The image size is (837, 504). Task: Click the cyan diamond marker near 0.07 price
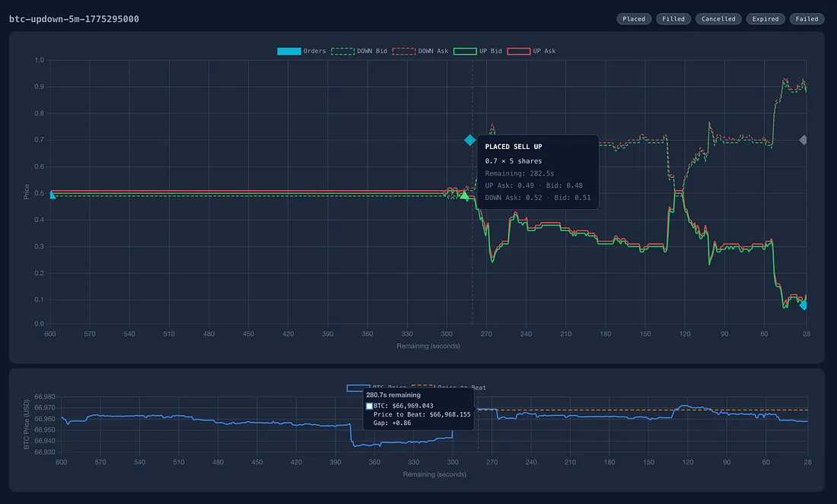803,305
